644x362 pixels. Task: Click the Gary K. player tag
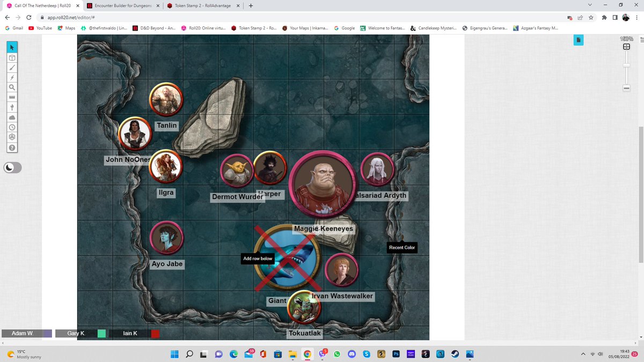point(76,334)
